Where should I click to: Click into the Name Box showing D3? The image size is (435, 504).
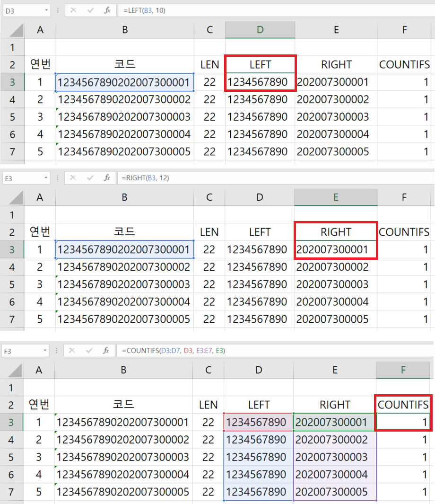coord(23,10)
